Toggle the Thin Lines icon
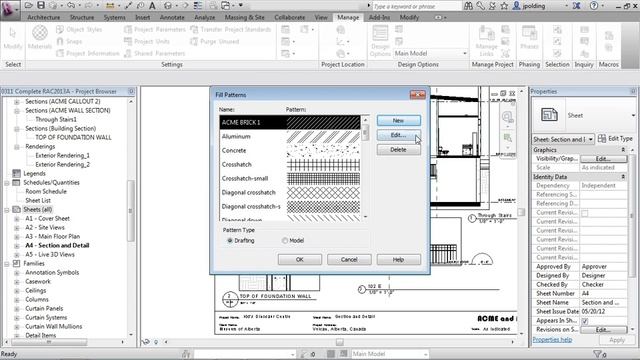 coord(198,5)
